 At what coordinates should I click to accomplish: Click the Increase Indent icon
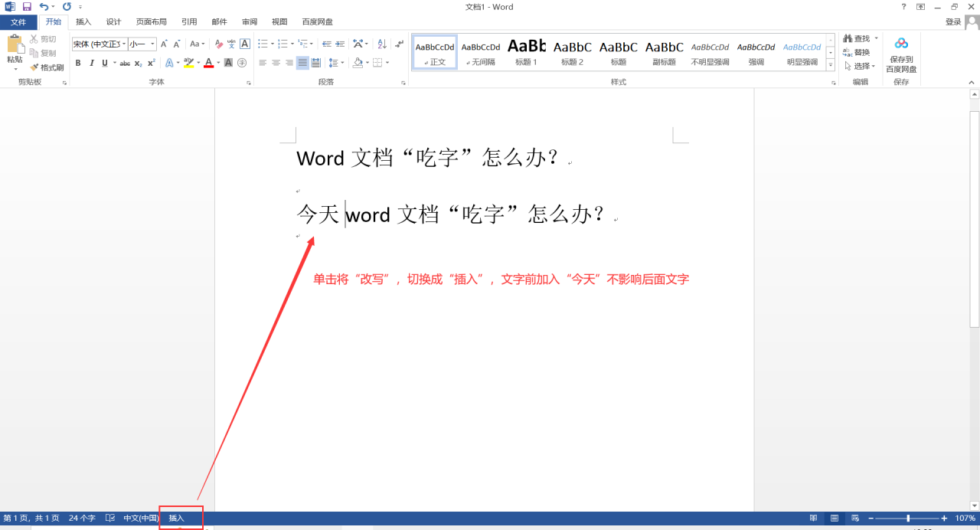click(x=340, y=44)
